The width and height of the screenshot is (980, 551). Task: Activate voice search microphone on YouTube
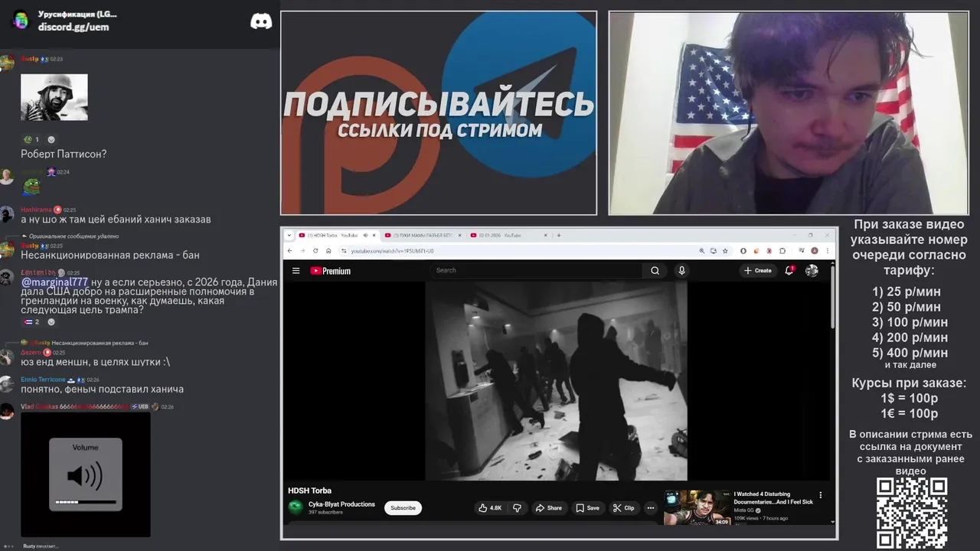click(681, 270)
